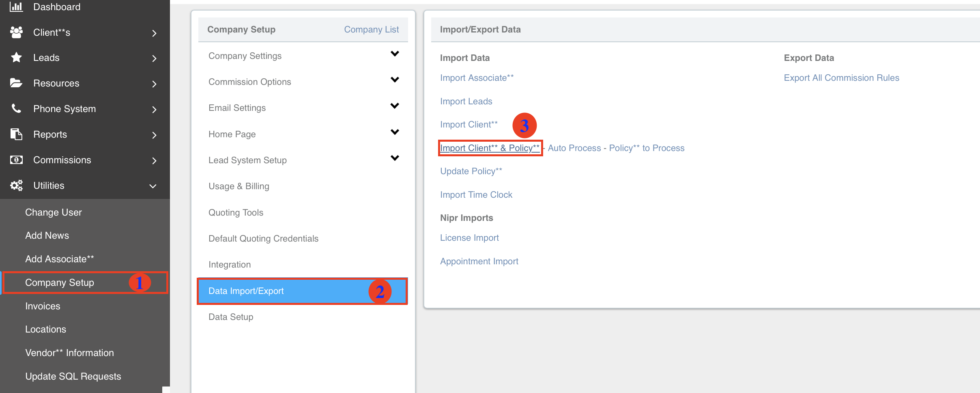Screen dimensions: 980x393
Task: Click the Lead System Setup label
Action: [247, 160]
